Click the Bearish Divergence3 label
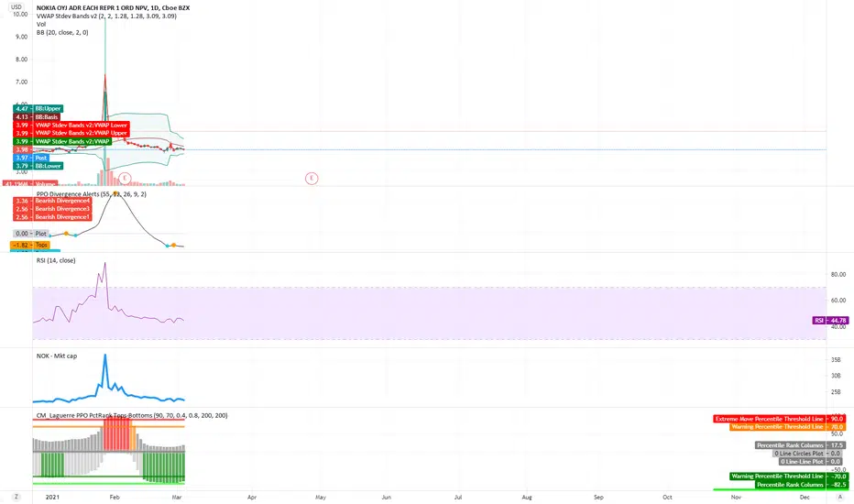The image size is (854, 504). tap(52, 209)
